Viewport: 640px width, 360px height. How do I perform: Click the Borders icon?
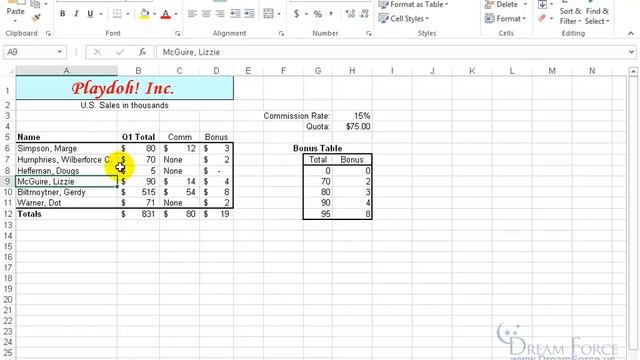117,14
